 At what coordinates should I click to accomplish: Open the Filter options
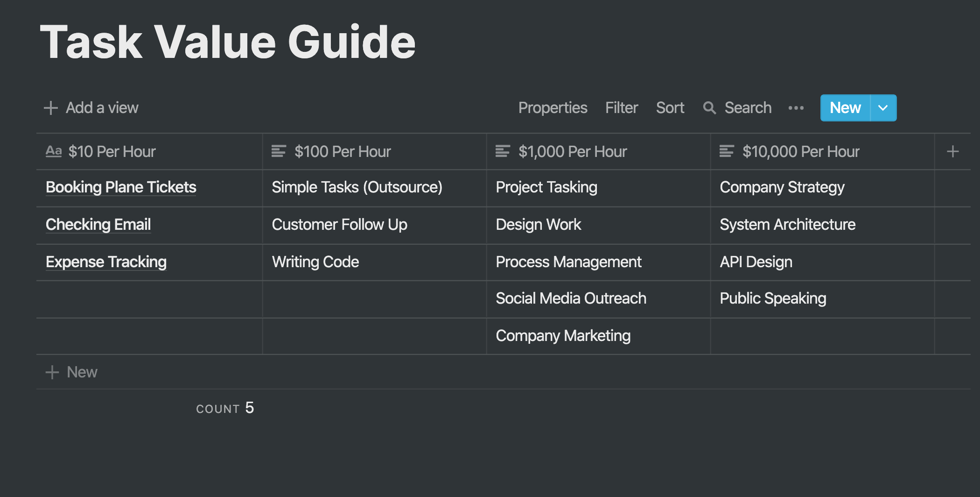tap(622, 107)
